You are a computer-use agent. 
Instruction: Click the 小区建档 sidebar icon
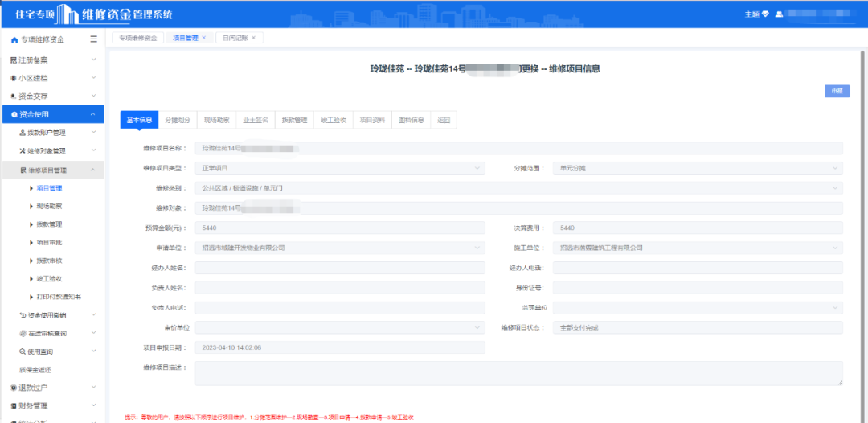click(x=14, y=78)
